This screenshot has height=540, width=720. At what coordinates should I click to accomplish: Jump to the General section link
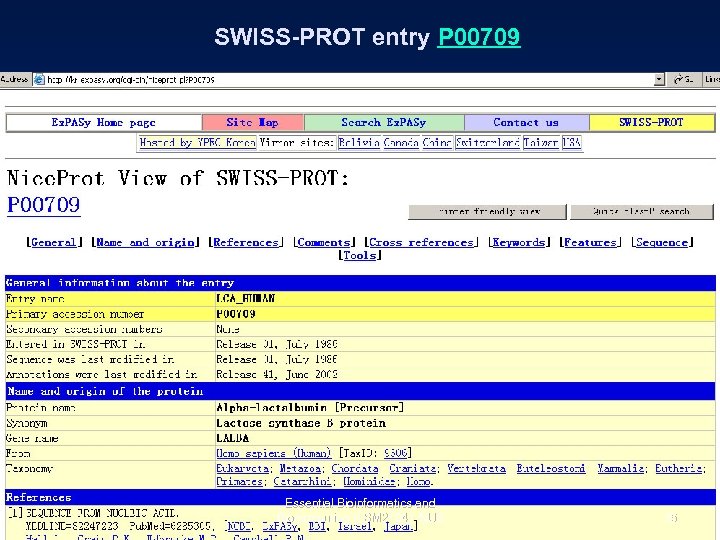(53, 242)
